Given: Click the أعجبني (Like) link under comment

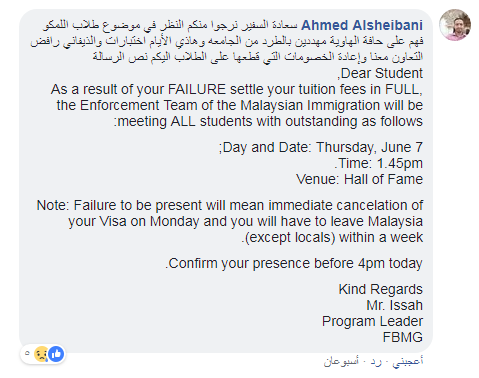Looking at the screenshot, I should click(408, 361).
